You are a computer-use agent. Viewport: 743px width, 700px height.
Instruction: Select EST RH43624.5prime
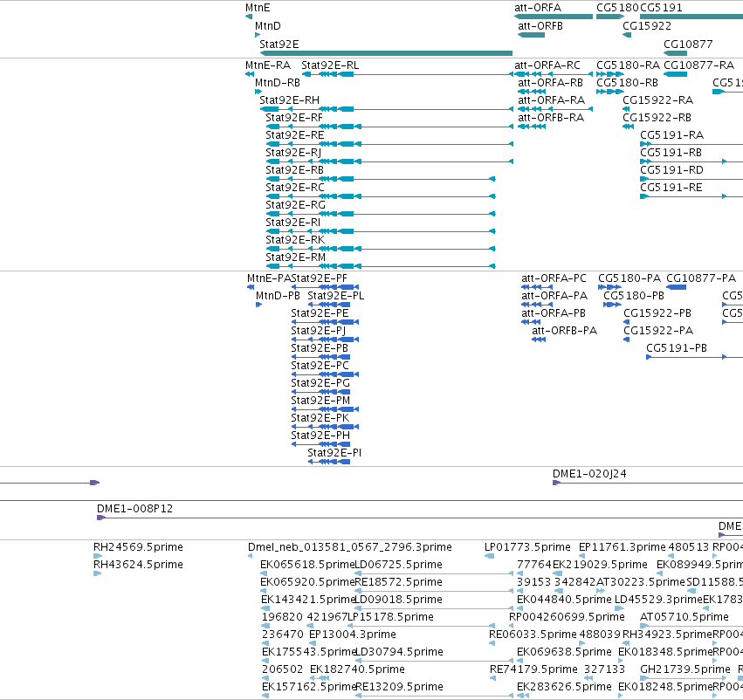click(98, 573)
